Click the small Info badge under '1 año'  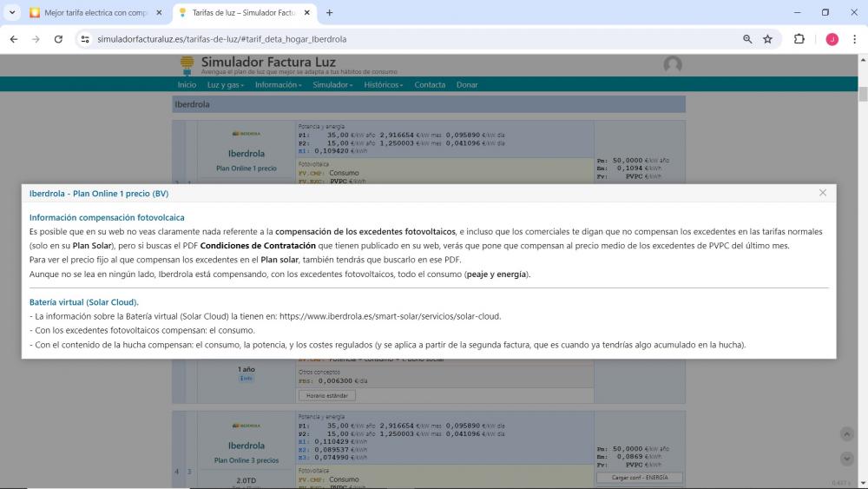pos(246,379)
